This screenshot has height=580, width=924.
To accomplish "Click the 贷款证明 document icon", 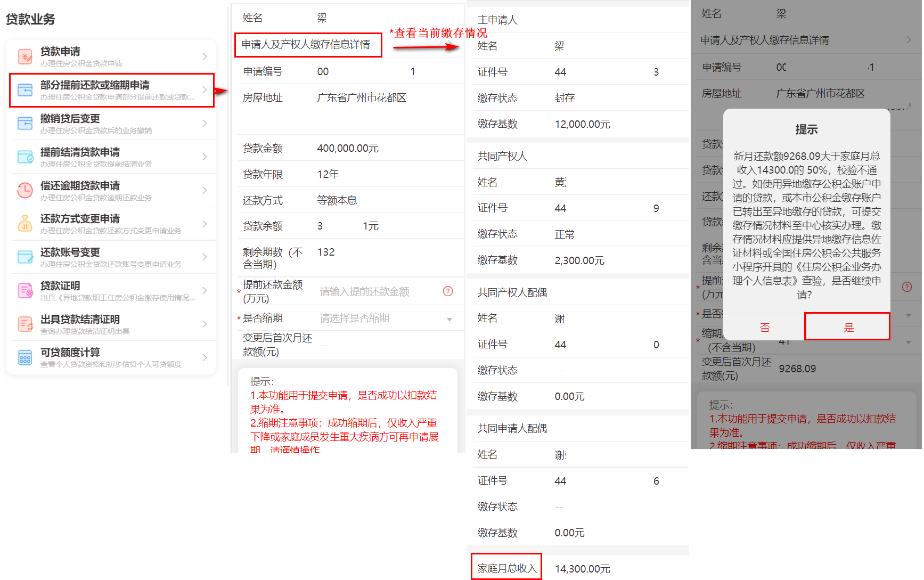I will pyautogui.click(x=25, y=290).
